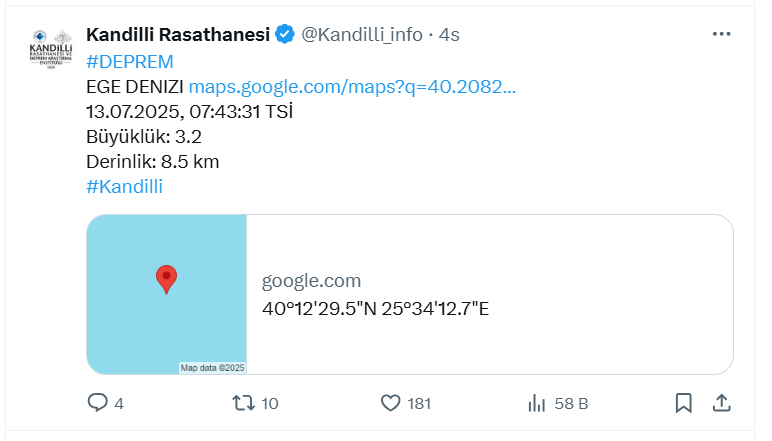The height and width of the screenshot is (441, 772).
Task: Like the tweet with heart icon
Action: click(390, 403)
